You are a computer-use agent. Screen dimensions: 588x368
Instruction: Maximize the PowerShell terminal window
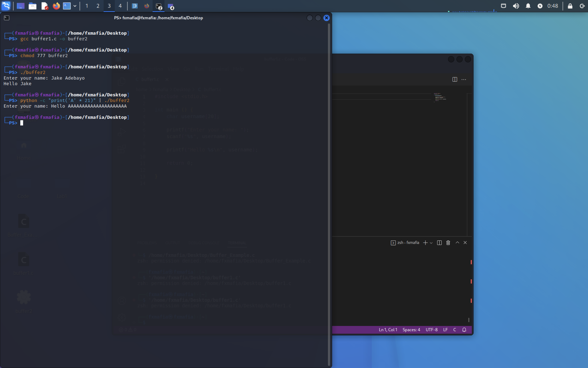(x=318, y=18)
